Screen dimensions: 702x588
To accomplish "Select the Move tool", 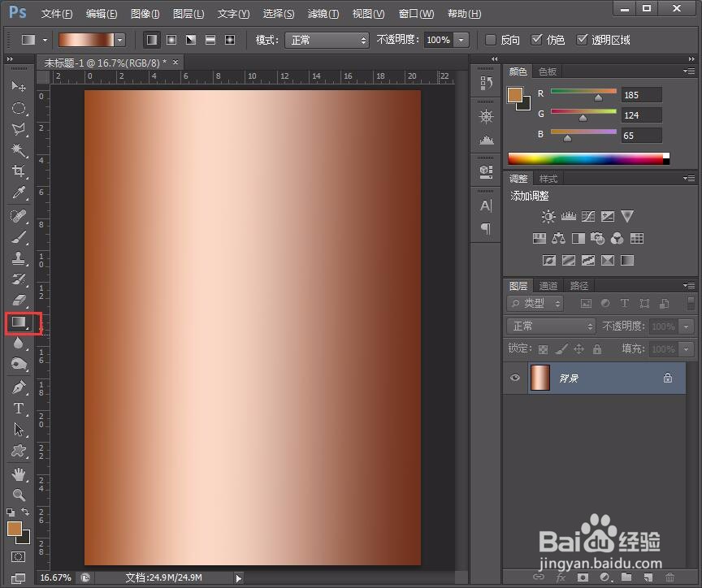I will coord(19,86).
